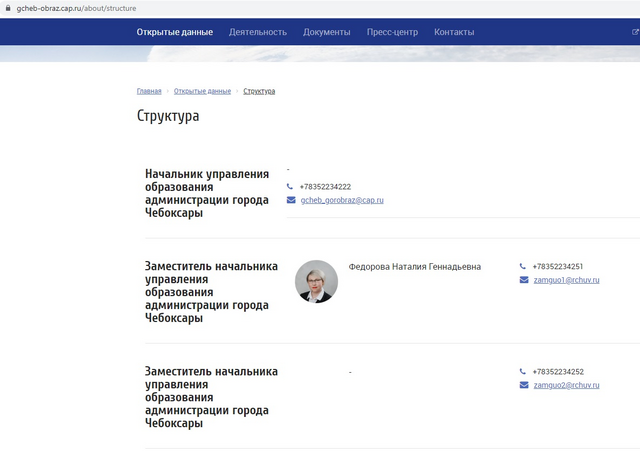Image resolution: width=640 pixels, height=459 pixels.
Task: Click the envelope icon next to zamguo1@rchuv.ru
Action: (524, 280)
